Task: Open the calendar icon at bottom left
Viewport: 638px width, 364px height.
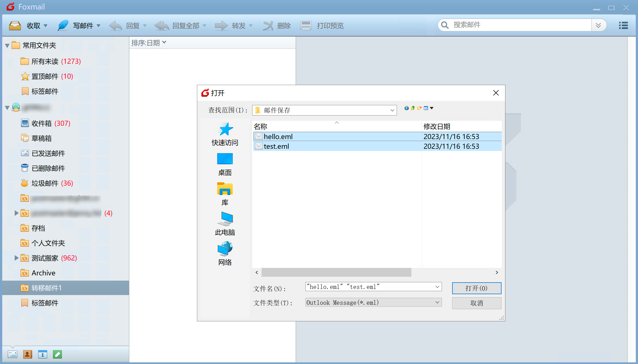Action: point(42,354)
